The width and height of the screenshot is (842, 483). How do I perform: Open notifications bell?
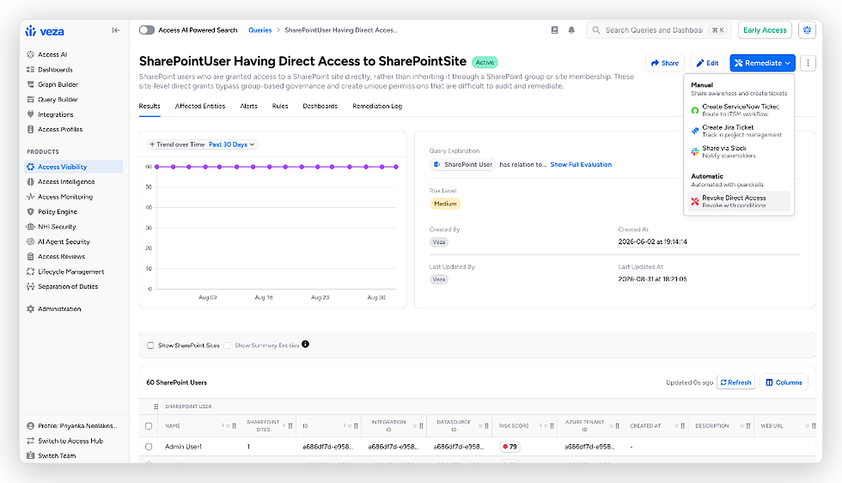[571, 31]
